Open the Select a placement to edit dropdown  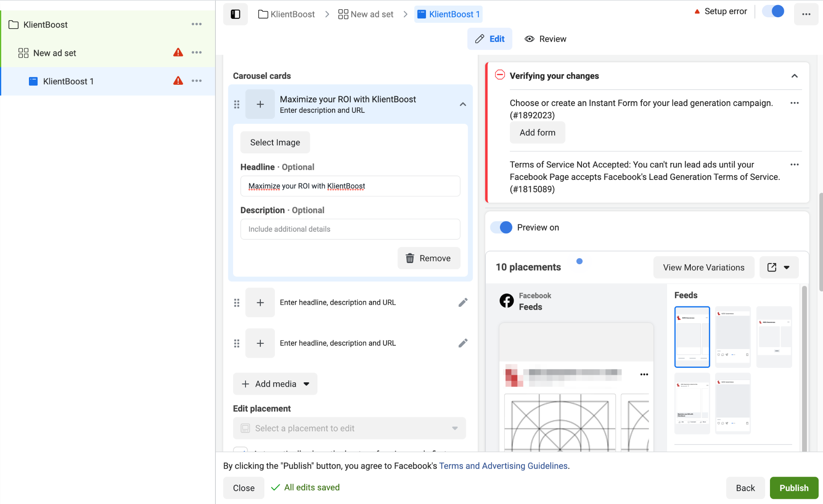click(349, 428)
